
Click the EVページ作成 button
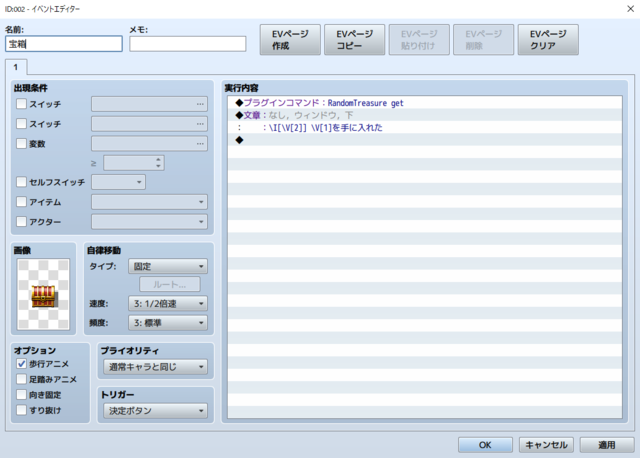tap(290, 40)
